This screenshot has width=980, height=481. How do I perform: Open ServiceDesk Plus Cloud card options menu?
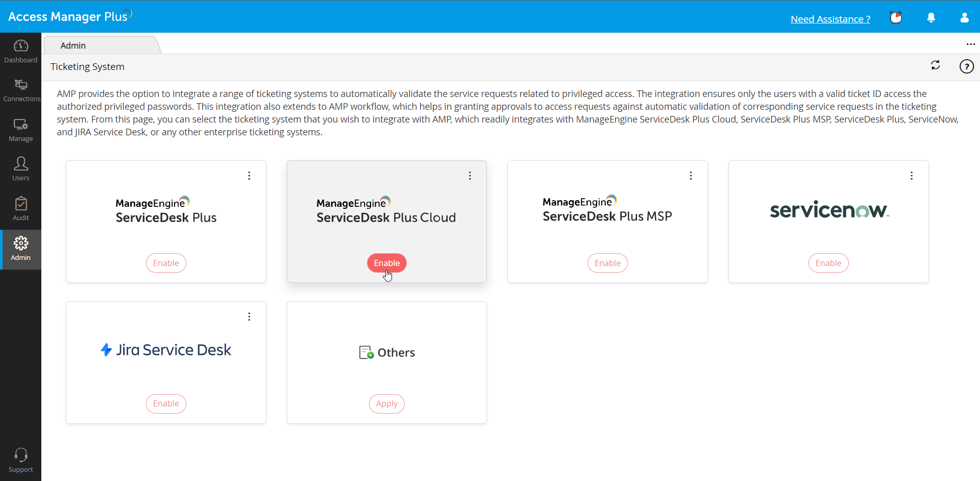470,176
